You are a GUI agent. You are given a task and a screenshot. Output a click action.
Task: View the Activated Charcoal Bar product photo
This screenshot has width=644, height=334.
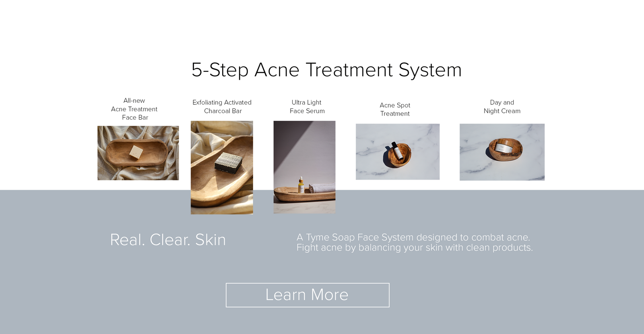click(x=222, y=168)
